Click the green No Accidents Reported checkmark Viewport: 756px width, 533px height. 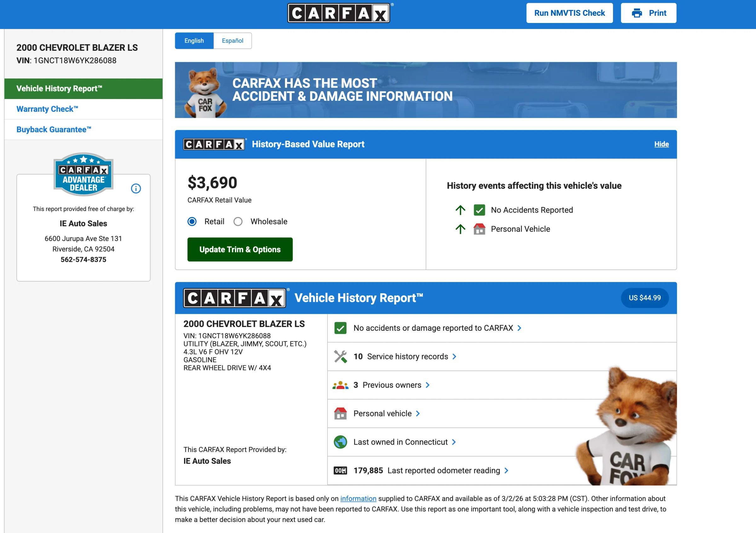(479, 210)
